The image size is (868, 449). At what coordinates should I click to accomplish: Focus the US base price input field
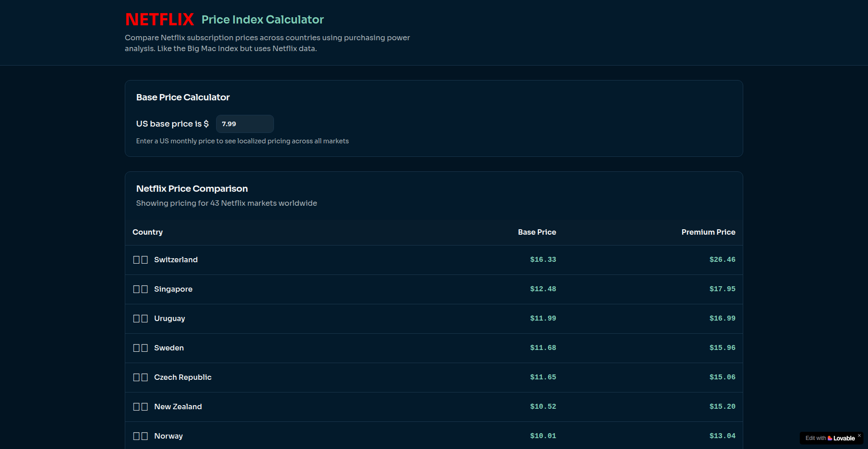pos(245,124)
